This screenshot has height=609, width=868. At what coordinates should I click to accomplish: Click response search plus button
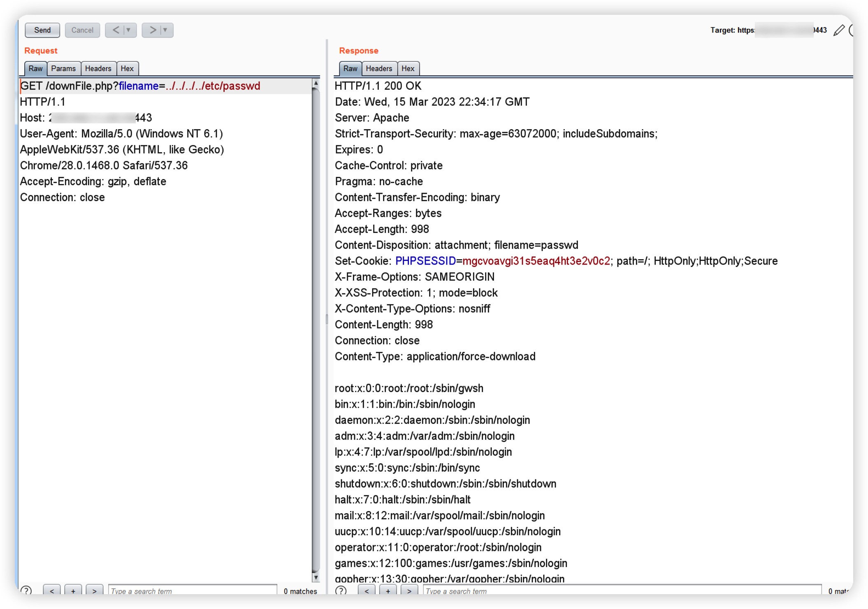[388, 590]
